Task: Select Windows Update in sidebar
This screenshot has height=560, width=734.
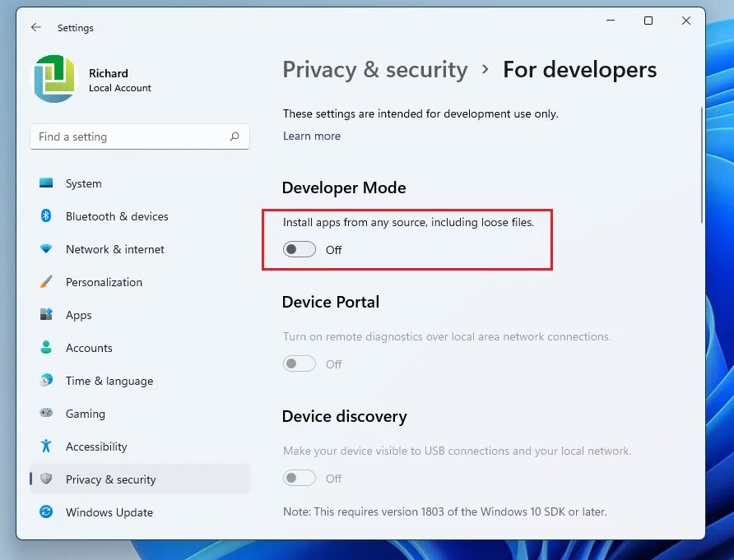Action: tap(140, 512)
